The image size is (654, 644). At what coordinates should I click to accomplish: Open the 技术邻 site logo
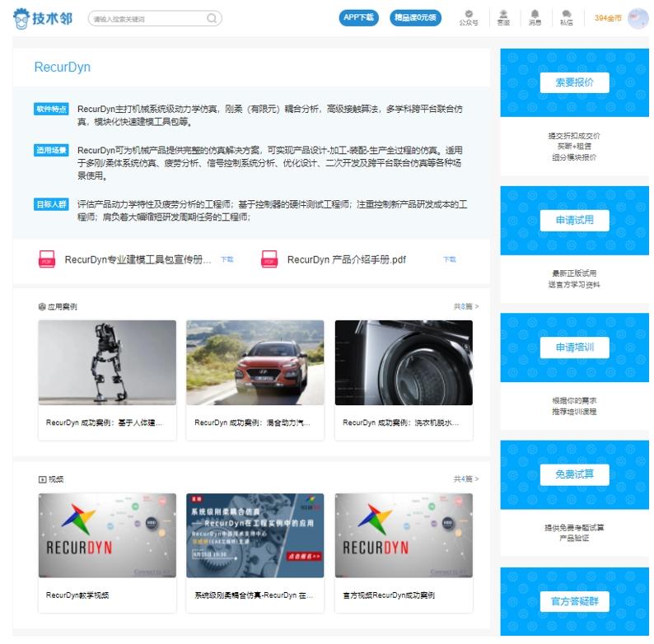point(43,18)
